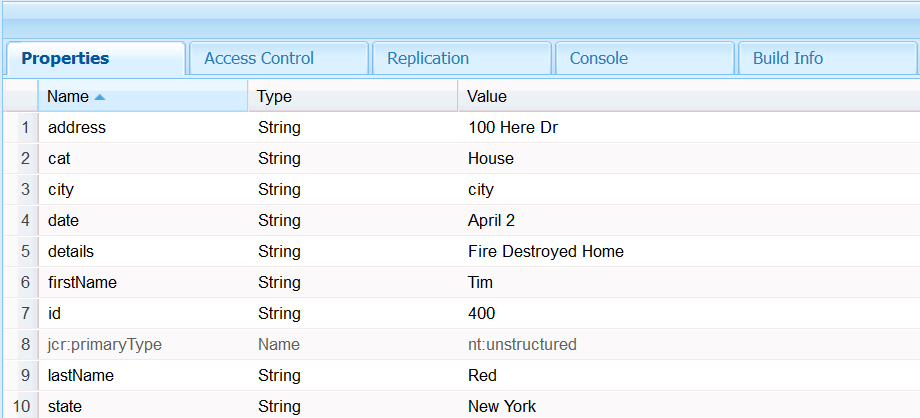Click the id value 400
920x418 pixels.
pos(481,314)
